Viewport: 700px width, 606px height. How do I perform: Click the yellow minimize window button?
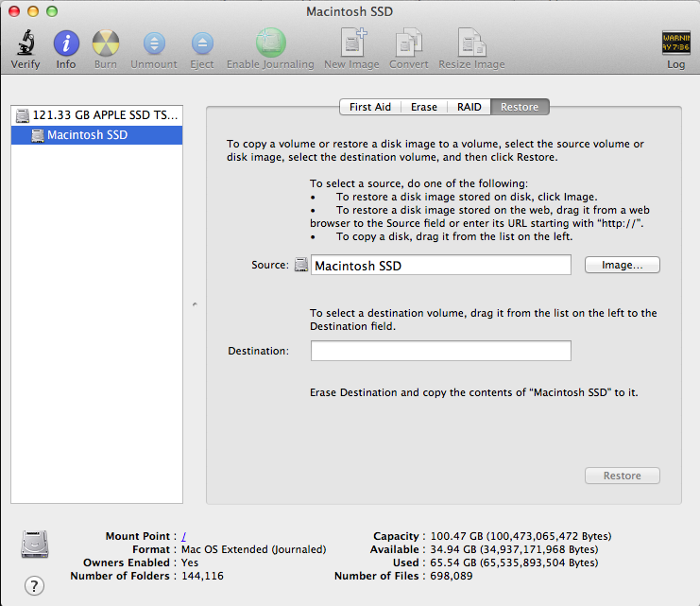click(33, 11)
